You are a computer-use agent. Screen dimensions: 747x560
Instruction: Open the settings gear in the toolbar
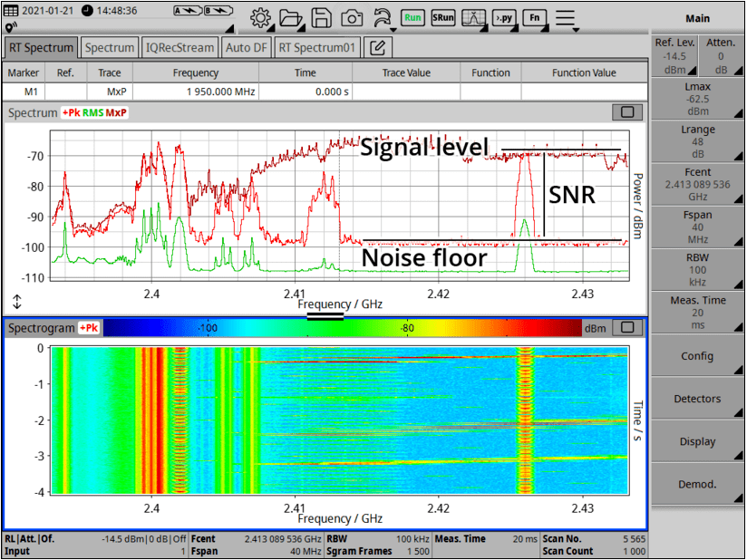[x=261, y=18]
